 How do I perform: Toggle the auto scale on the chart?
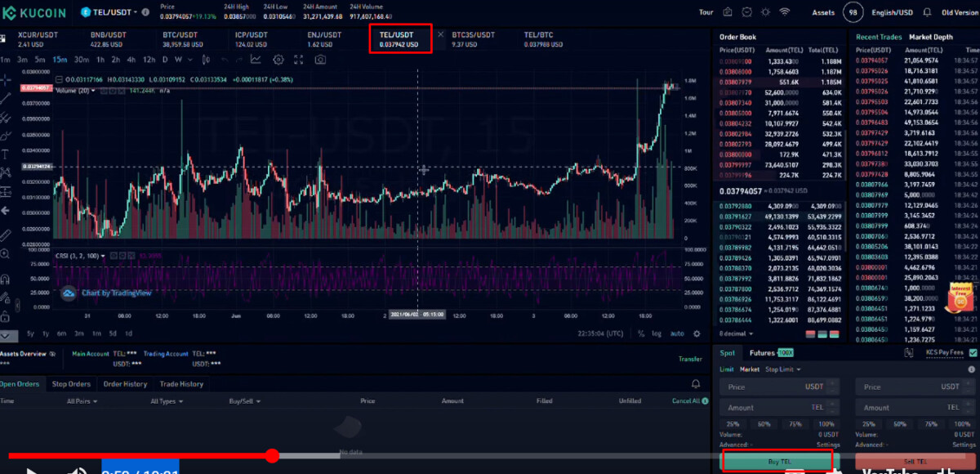[677, 333]
